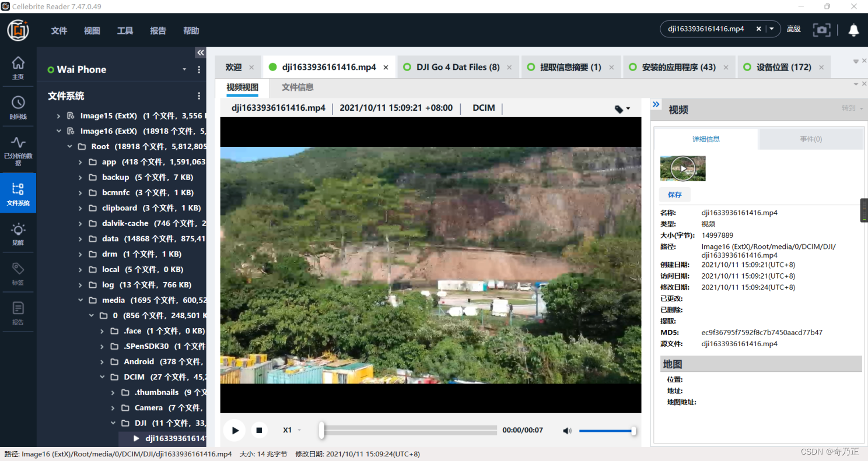Viewport: 868px width, 461px height.
Task: Close the 设备位置 tab
Action: pyautogui.click(x=821, y=68)
